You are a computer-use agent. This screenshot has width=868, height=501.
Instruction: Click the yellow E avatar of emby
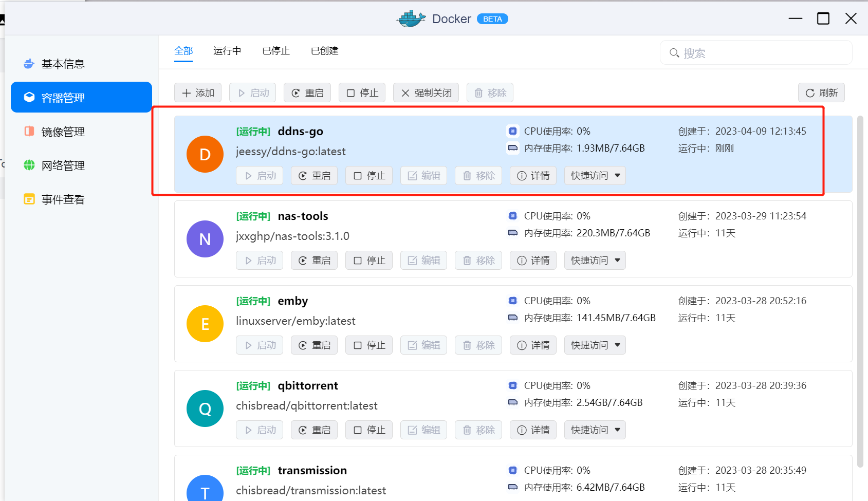tap(205, 324)
